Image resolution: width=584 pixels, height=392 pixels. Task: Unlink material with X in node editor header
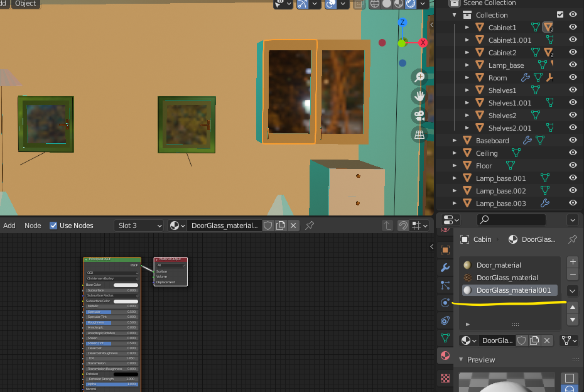point(293,226)
